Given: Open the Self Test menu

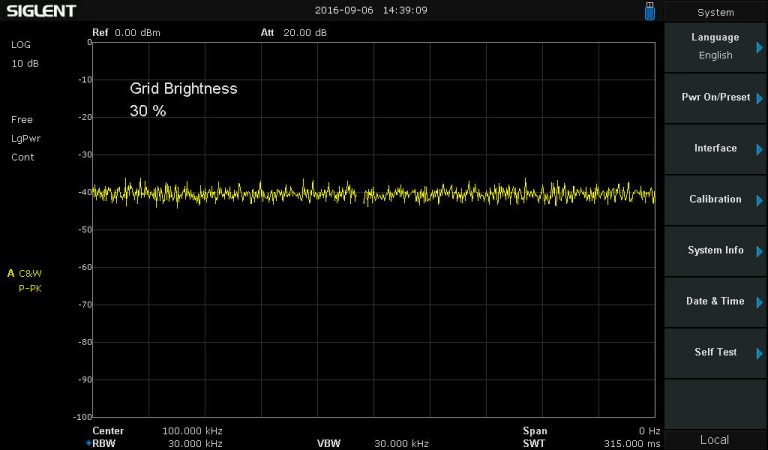Looking at the screenshot, I should pos(714,352).
